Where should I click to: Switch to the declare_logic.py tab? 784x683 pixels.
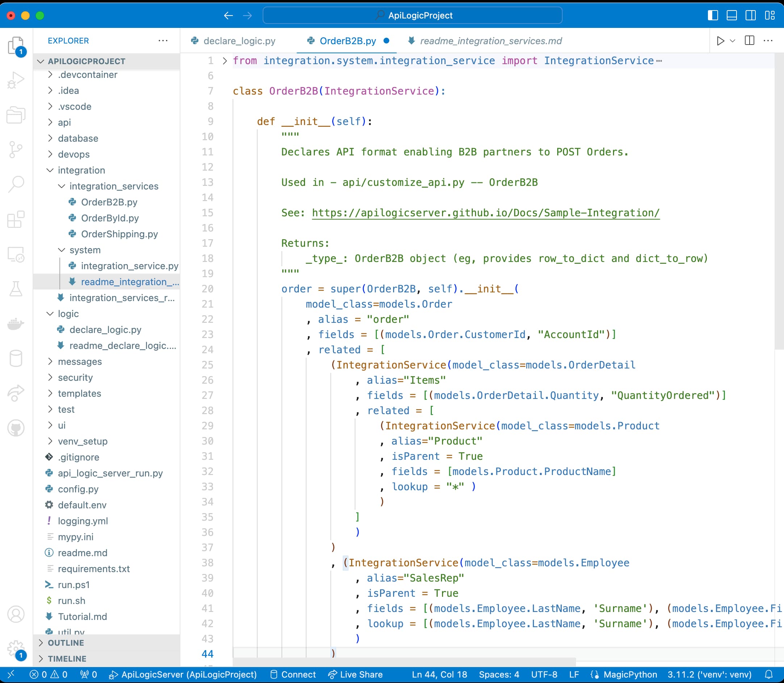[x=239, y=41]
